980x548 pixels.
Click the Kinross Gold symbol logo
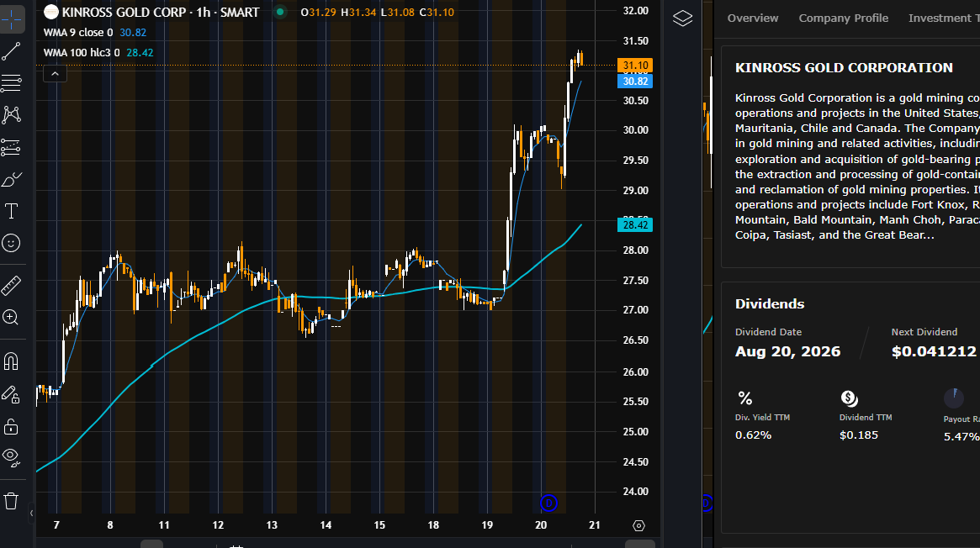51,12
